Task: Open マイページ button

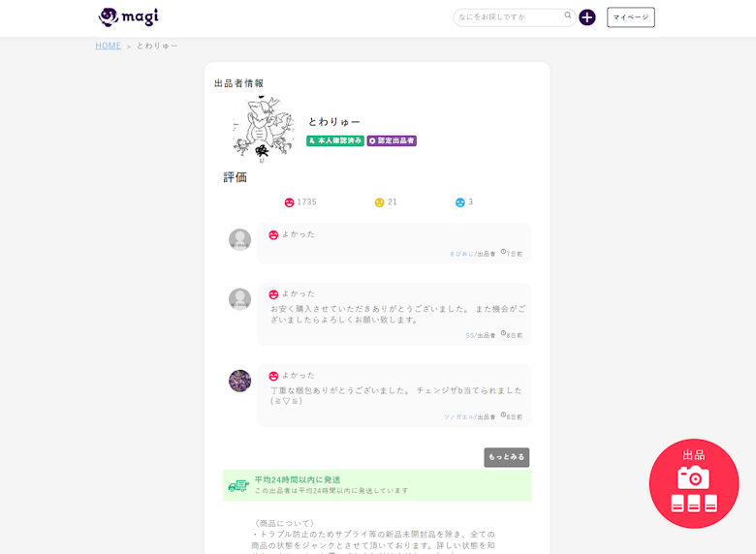Action: 630,17
